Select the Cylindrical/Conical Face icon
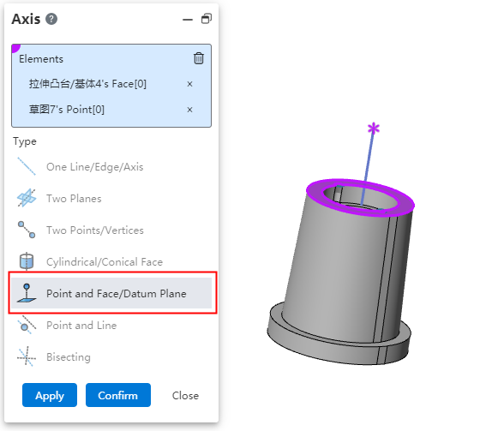Image resolution: width=504 pixels, height=431 pixels. (x=27, y=261)
